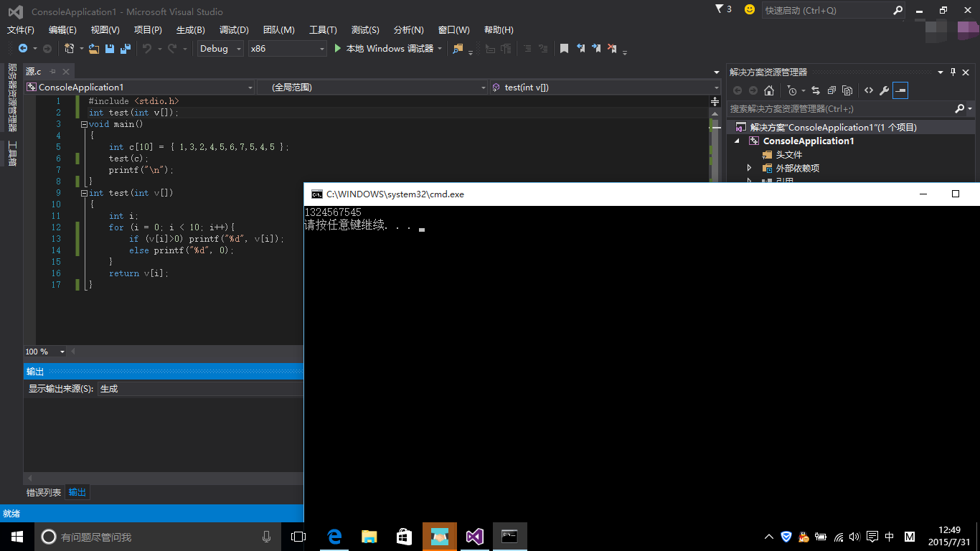
Task: Go to the next bookmark
Action: pos(596,49)
